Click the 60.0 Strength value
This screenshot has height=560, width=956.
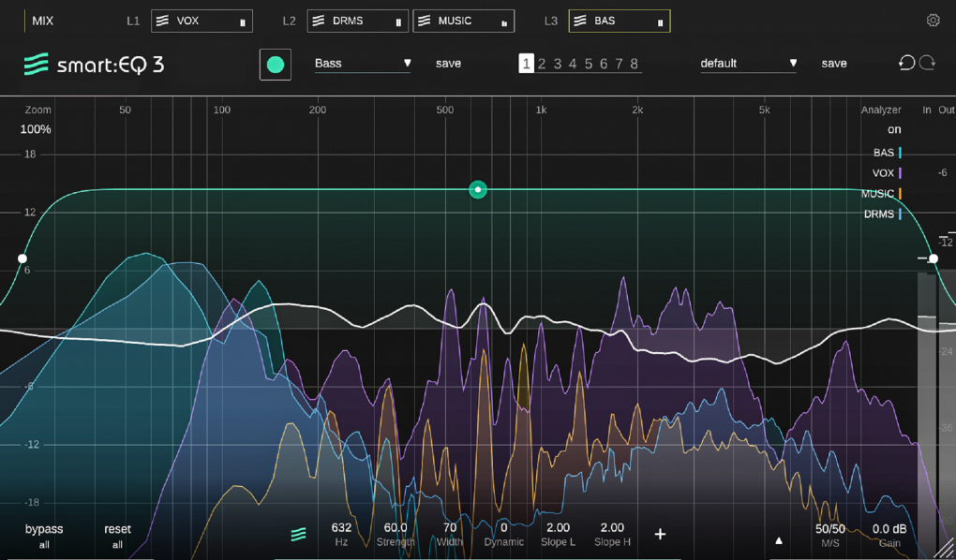point(396,528)
